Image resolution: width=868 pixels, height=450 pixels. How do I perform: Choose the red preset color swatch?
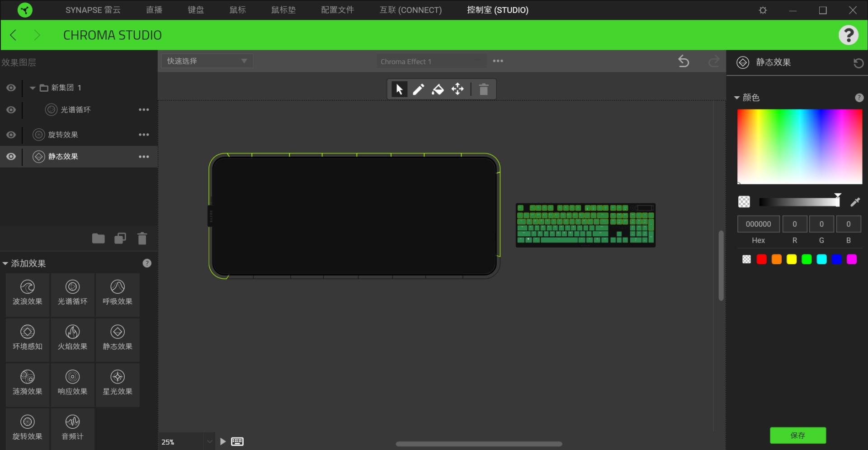[x=761, y=259]
